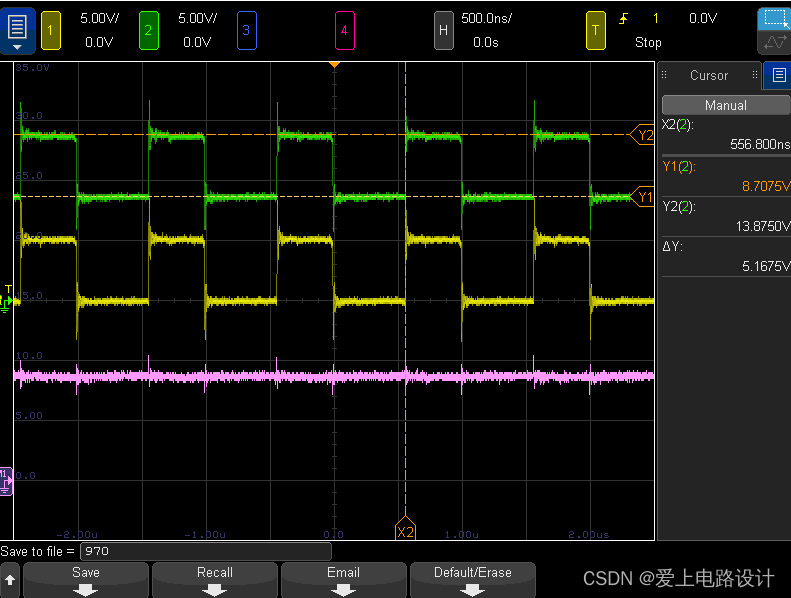This screenshot has height=598, width=791.
Task: Click trigger source number 1
Action: click(656, 19)
